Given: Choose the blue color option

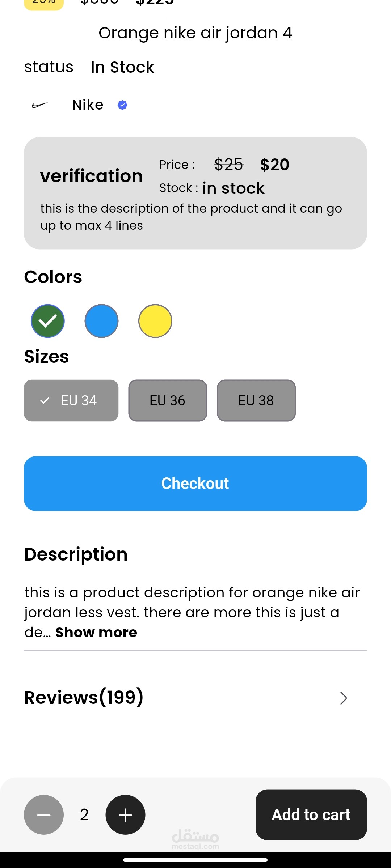Looking at the screenshot, I should [x=101, y=321].
